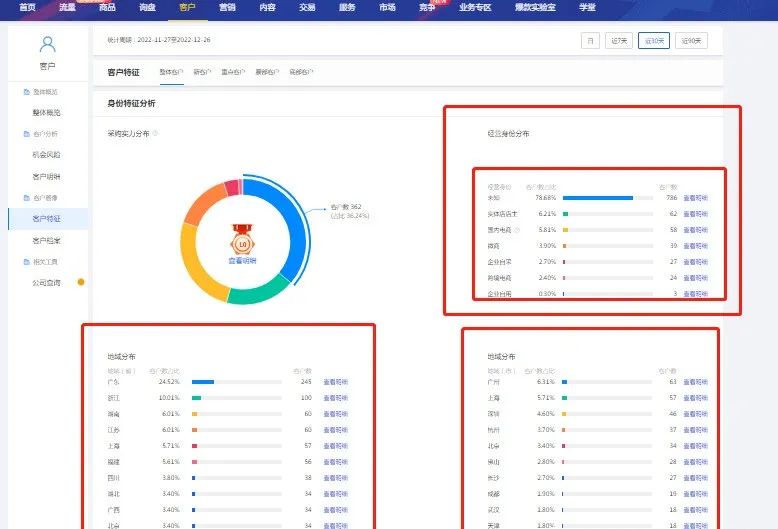Open the 商品 top navigation item
The height and width of the screenshot is (529, 778).
pyautogui.click(x=107, y=7)
